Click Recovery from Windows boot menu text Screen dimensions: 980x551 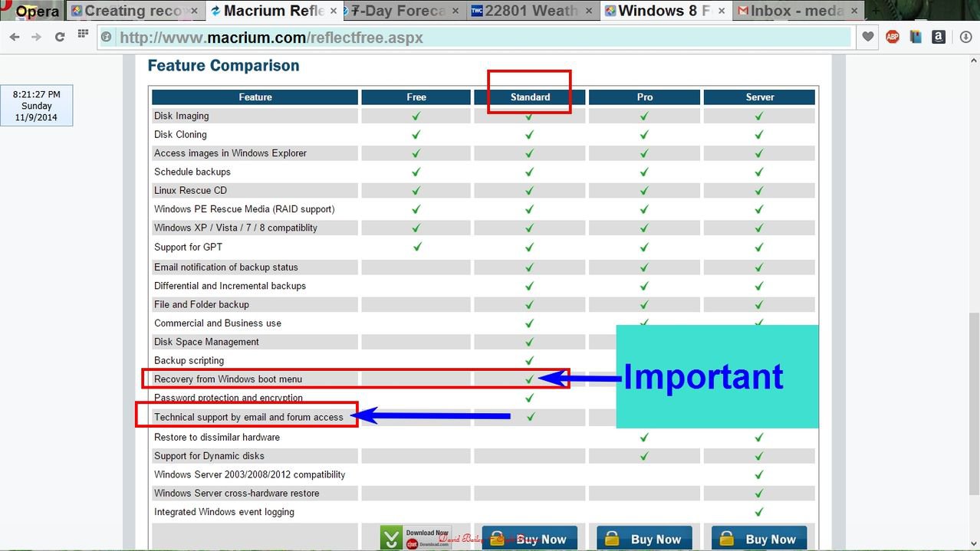click(228, 379)
